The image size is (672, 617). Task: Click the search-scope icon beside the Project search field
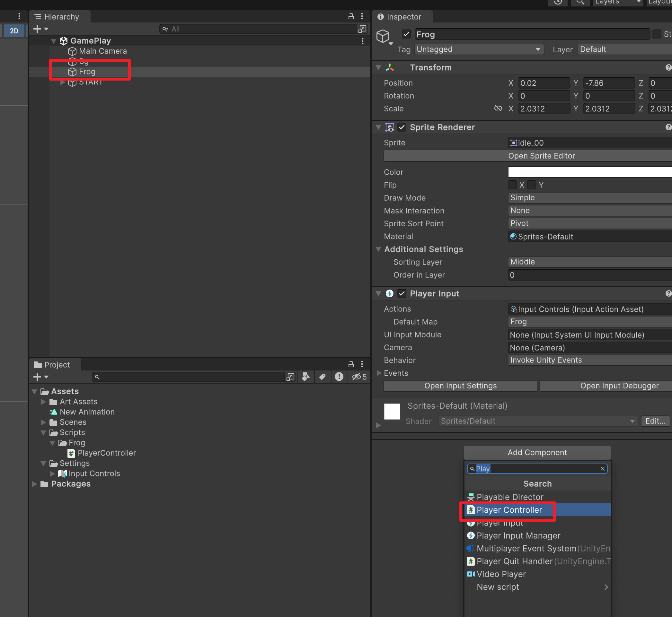290,377
